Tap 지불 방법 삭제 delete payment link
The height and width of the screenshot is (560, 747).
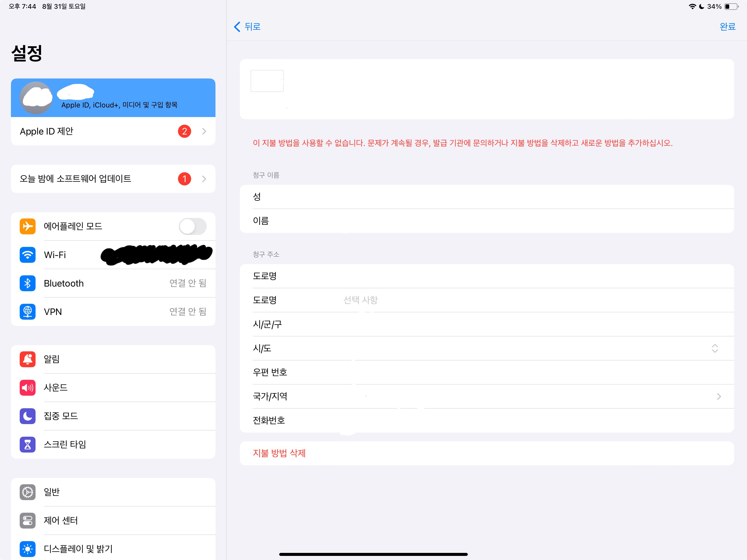coord(279,453)
